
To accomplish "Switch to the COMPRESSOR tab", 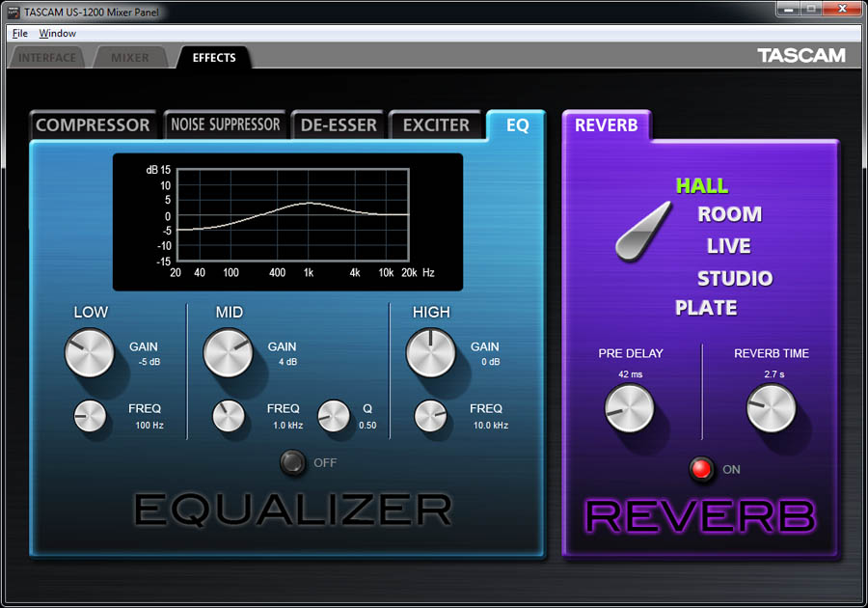I will [x=93, y=125].
